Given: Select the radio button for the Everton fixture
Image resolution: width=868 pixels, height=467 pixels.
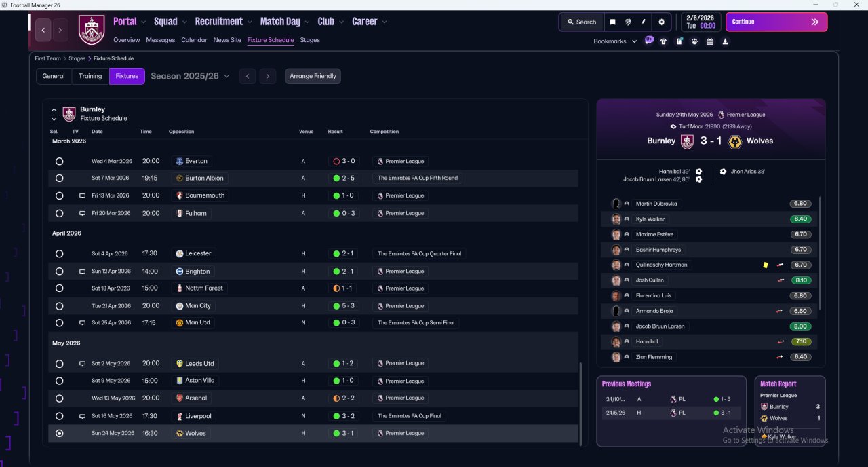Looking at the screenshot, I should coord(60,162).
